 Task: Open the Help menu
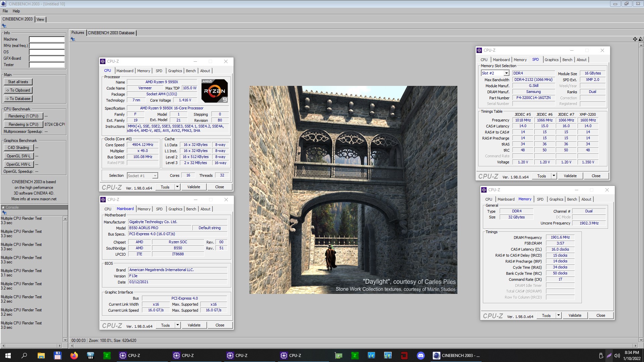click(16, 11)
